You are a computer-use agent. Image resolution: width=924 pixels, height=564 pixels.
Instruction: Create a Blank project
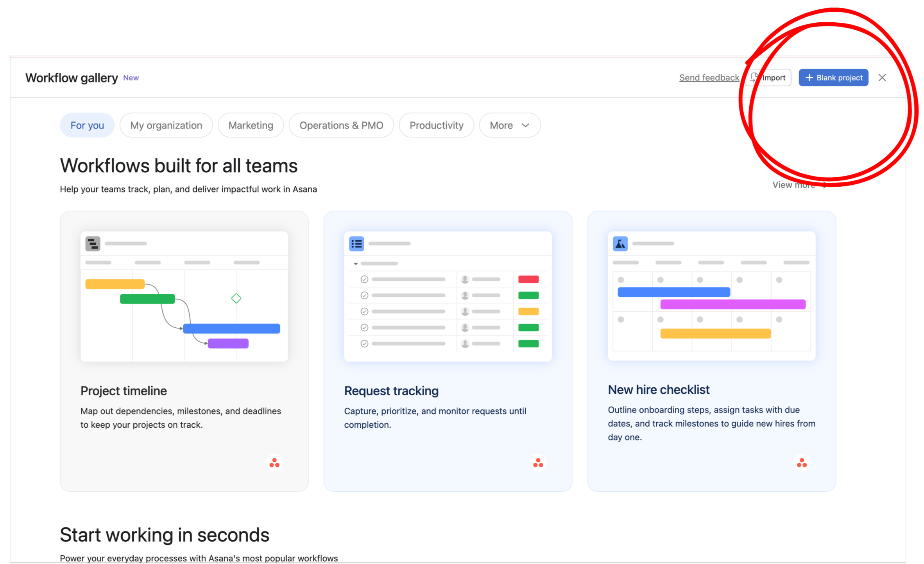click(833, 78)
